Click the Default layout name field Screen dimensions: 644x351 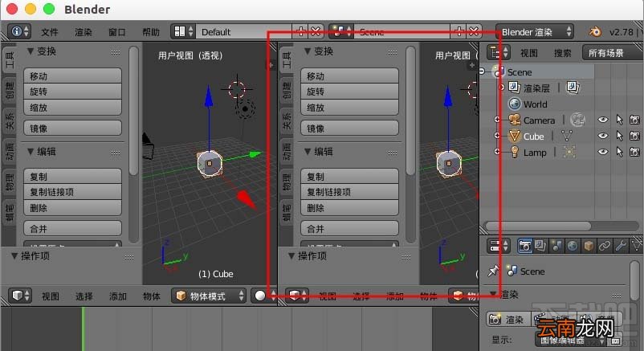tap(244, 31)
